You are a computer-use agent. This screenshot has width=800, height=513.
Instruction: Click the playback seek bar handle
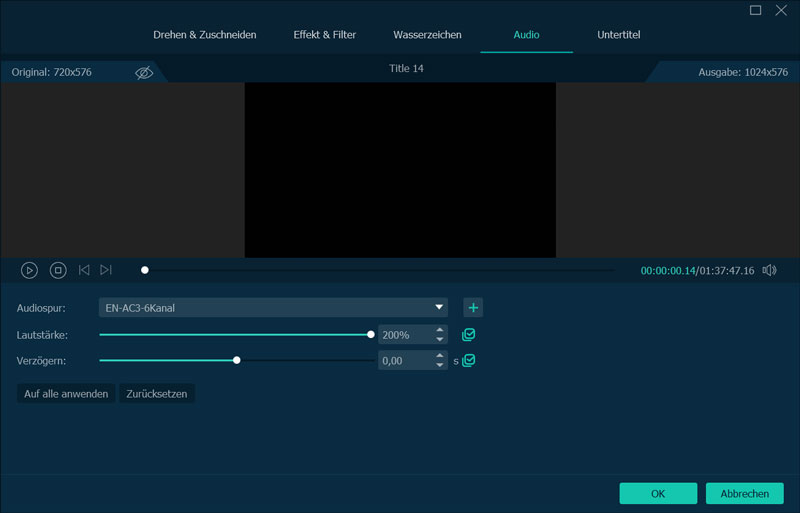click(x=145, y=270)
